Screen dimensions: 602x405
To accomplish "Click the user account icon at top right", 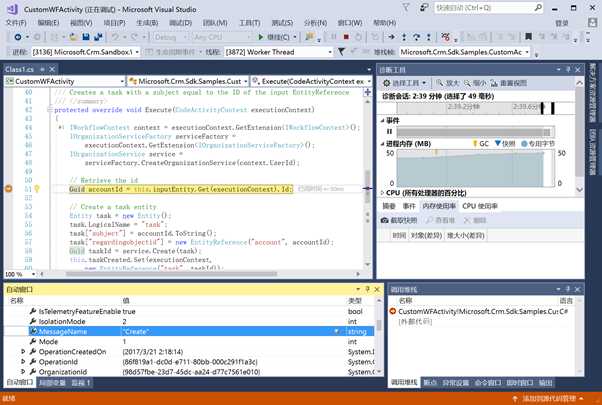I will (x=592, y=23).
